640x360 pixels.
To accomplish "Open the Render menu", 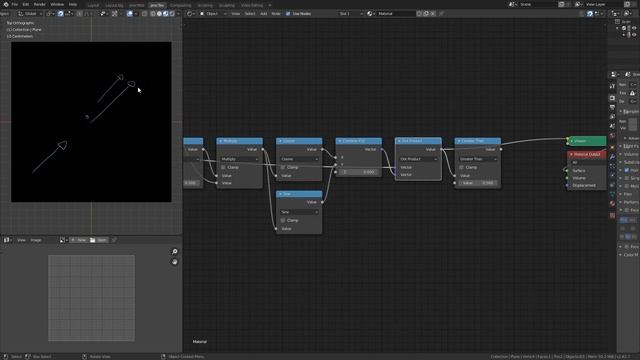I will click(x=40, y=4).
